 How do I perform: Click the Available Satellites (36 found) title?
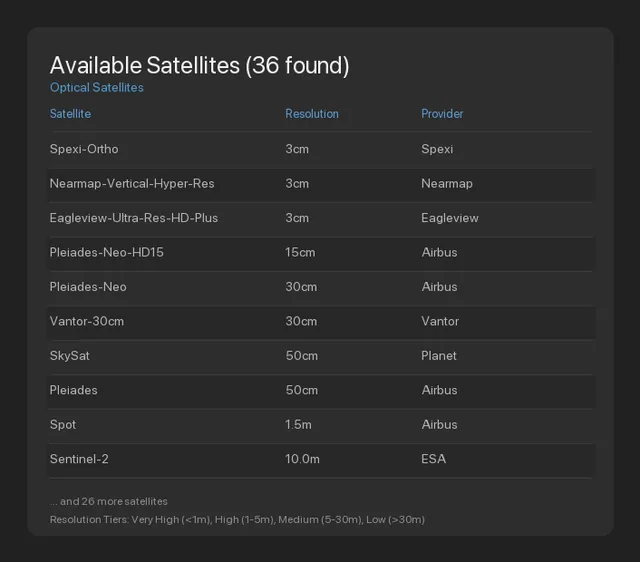(200, 65)
